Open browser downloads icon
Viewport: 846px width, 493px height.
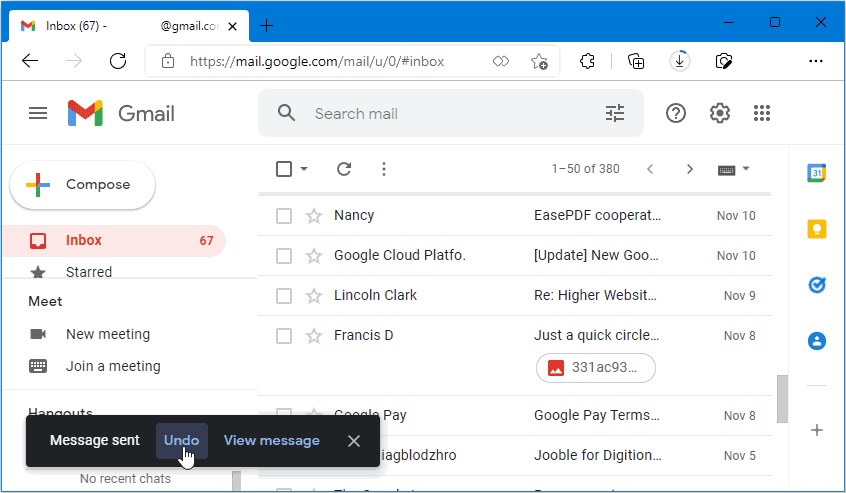point(679,61)
